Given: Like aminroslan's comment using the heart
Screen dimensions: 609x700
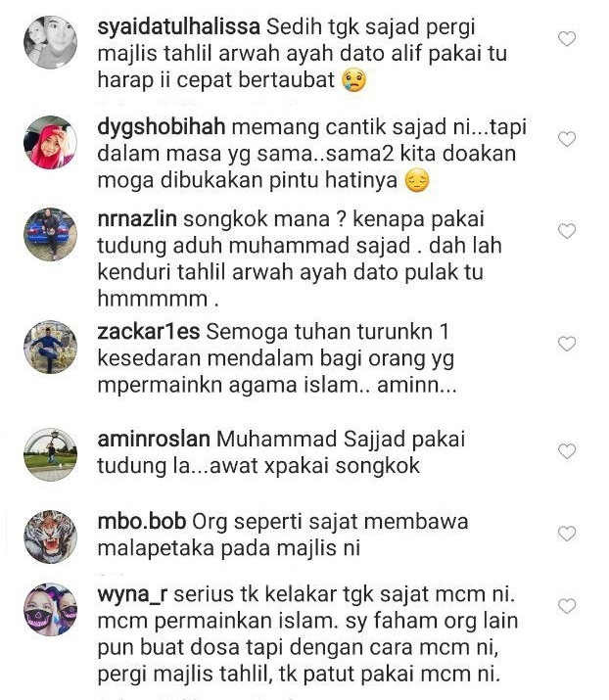Looking at the screenshot, I should (567, 451).
